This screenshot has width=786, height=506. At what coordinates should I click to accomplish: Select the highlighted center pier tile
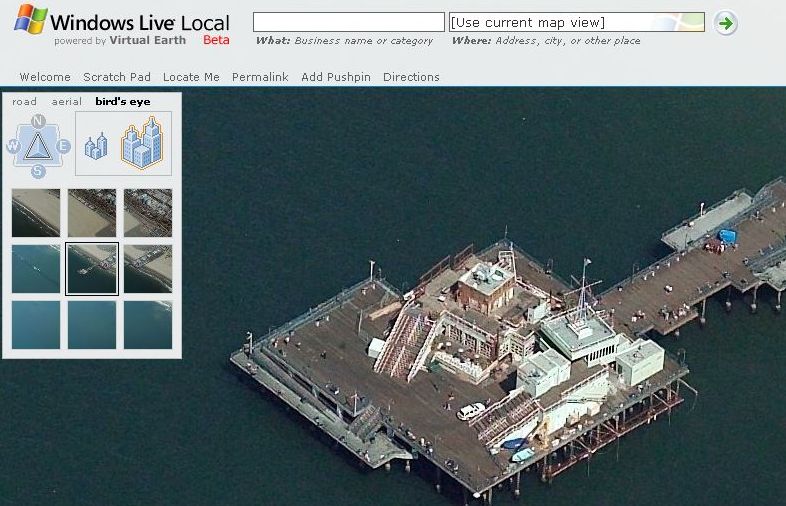coord(92,269)
